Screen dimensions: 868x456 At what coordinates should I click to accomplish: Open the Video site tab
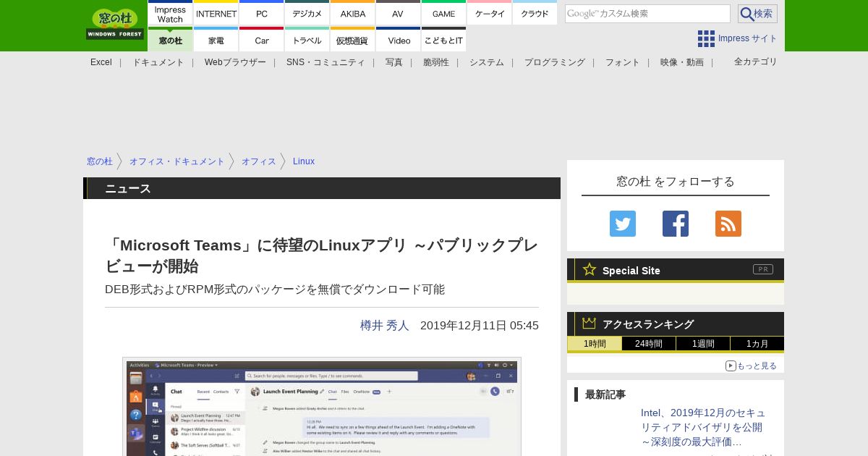click(398, 39)
